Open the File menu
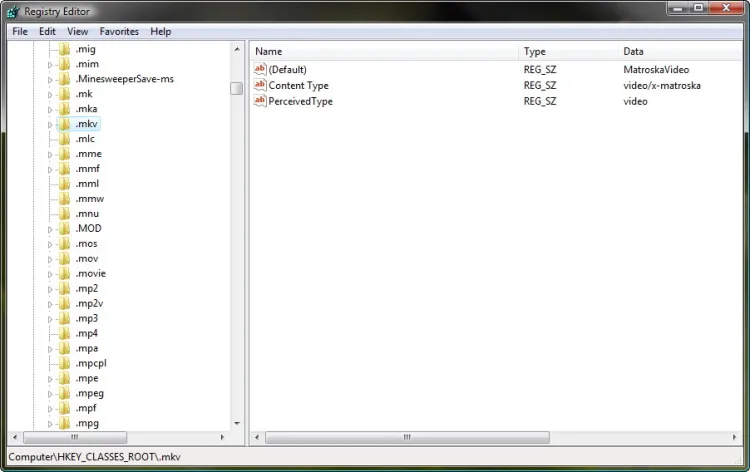 click(x=20, y=31)
